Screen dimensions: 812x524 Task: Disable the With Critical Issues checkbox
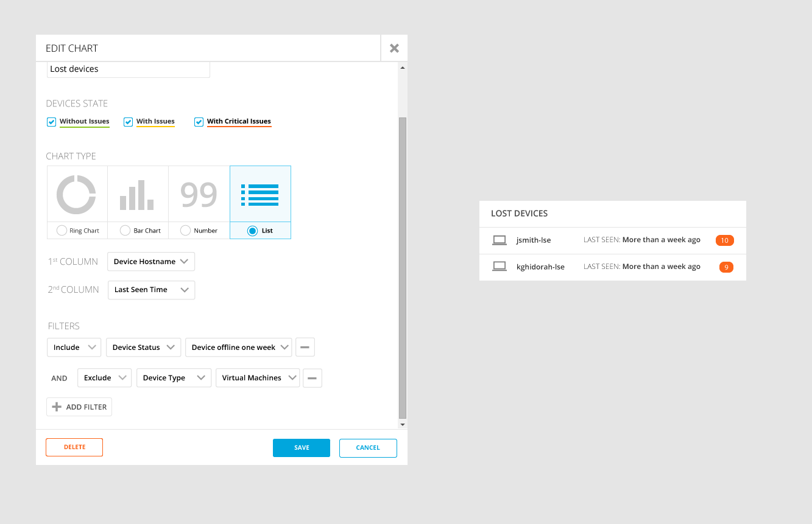coord(199,122)
